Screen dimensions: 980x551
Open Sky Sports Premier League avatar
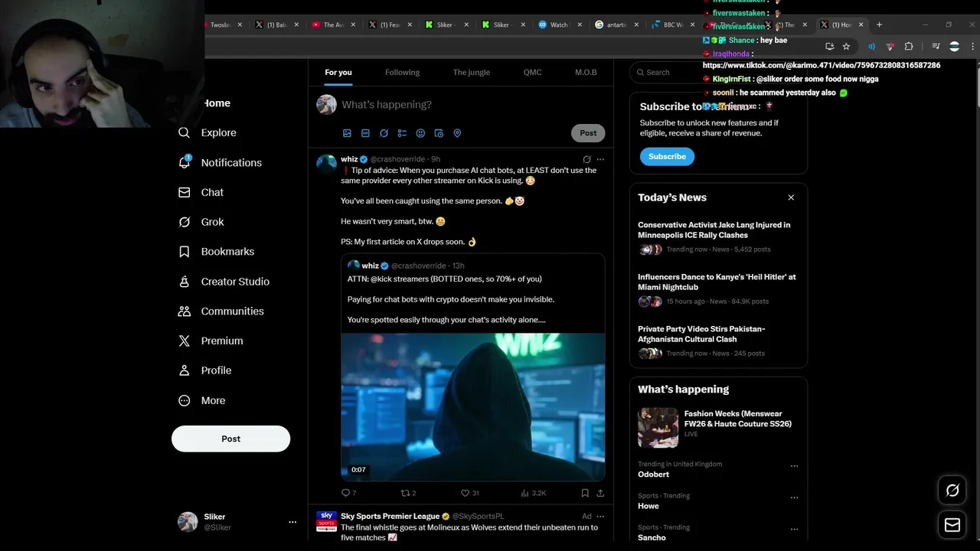coord(327,521)
